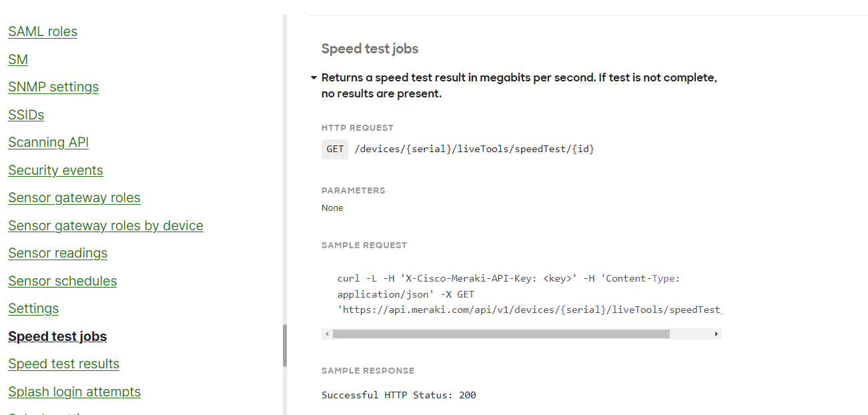The width and height of the screenshot is (868, 415).
Task: View Sensor readings page
Action: click(57, 253)
